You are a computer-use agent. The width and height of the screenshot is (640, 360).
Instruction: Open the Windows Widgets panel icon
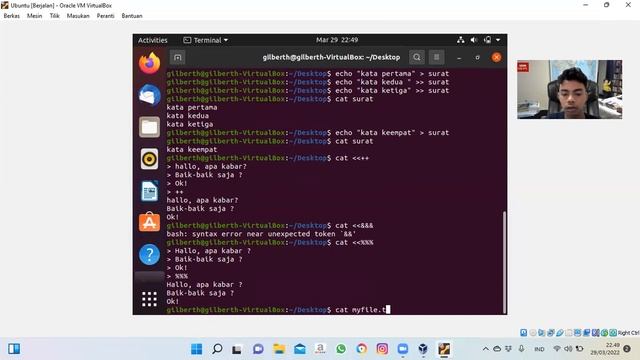point(14,349)
